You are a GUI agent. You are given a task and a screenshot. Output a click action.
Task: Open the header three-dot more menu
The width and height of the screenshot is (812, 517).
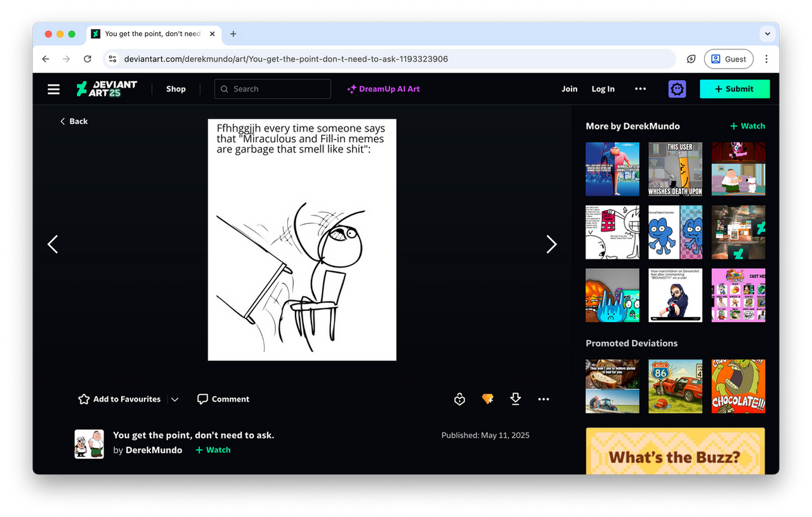tap(641, 89)
